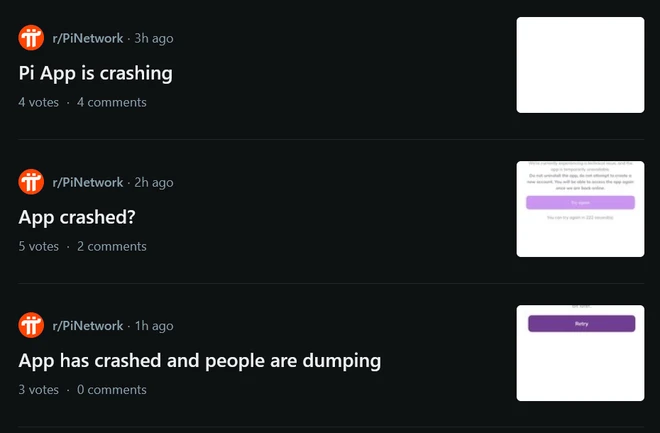Open r/PiNetwork link on the 3h ago post
Image resolution: width=660 pixels, height=433 pixels.
point(88,38)
